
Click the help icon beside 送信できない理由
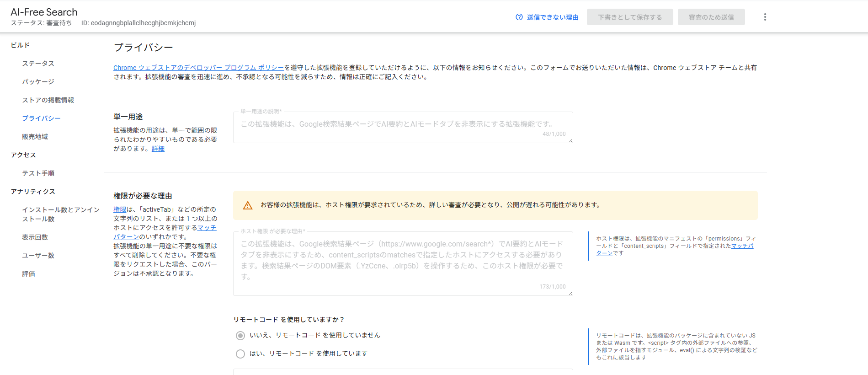coord(519,17)
